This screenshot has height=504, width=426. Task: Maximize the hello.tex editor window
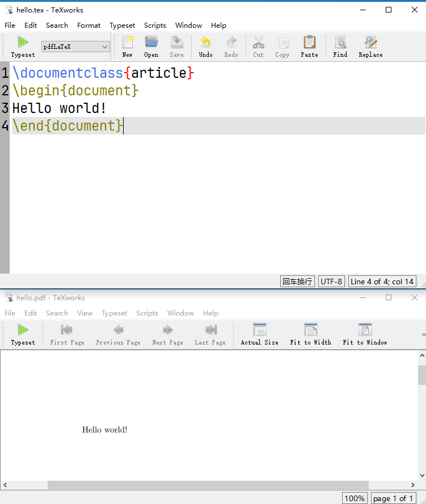coord(389,10)
